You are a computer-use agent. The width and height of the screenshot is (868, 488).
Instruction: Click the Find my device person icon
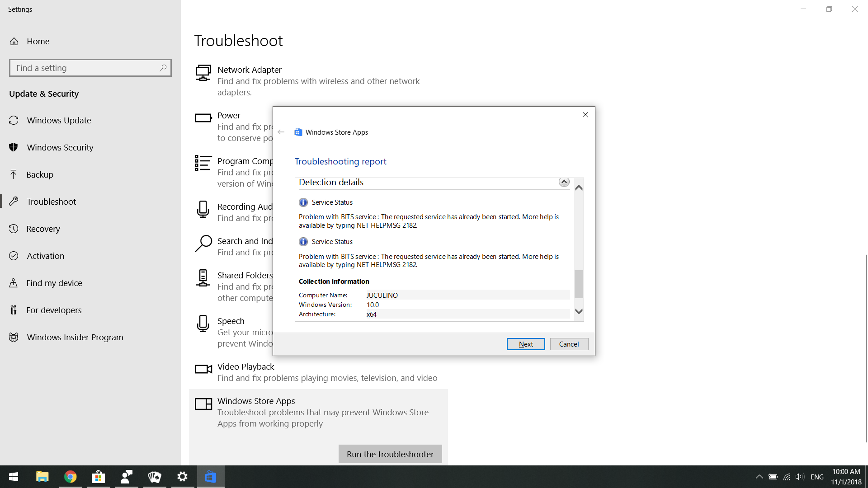pos(14,283)
